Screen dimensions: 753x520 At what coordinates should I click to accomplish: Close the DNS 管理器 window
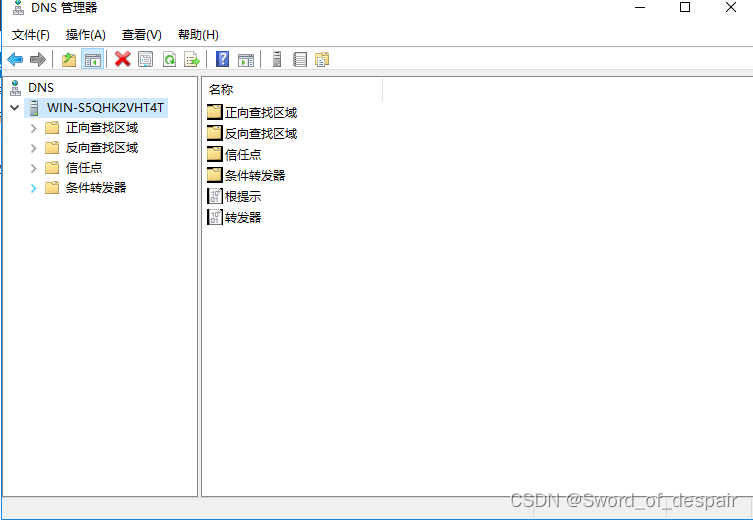coord(730,7)
